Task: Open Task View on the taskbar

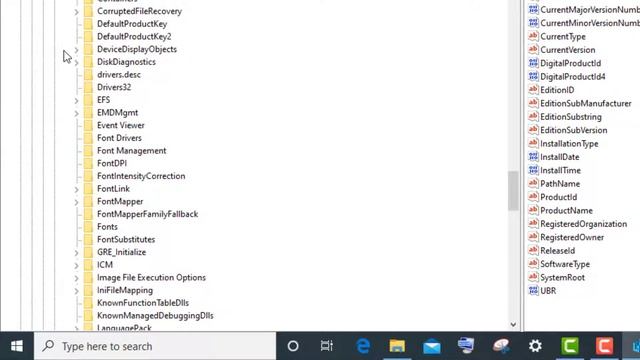Action: 327,346
